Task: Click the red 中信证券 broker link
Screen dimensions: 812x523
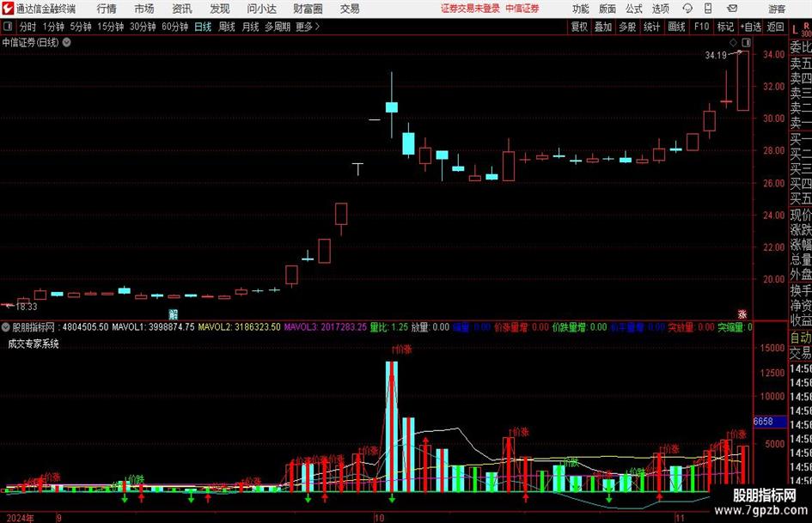Action: point(522,9)
